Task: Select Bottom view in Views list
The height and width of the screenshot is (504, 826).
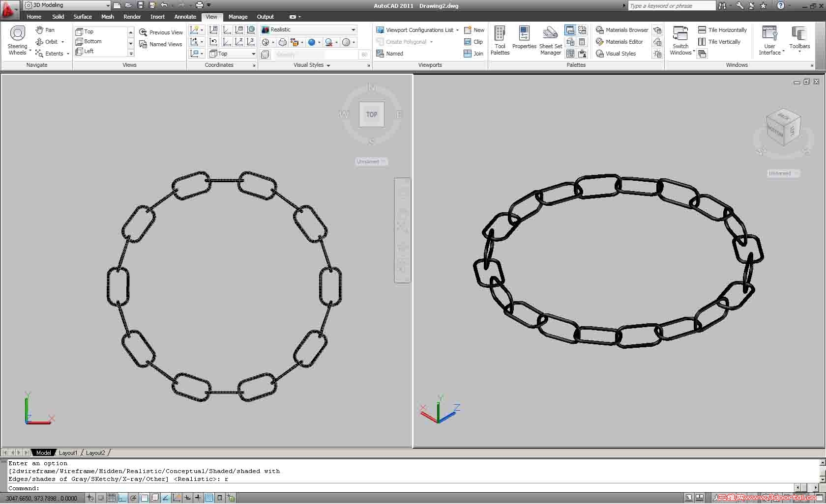Action: click(x=101, y=41)
